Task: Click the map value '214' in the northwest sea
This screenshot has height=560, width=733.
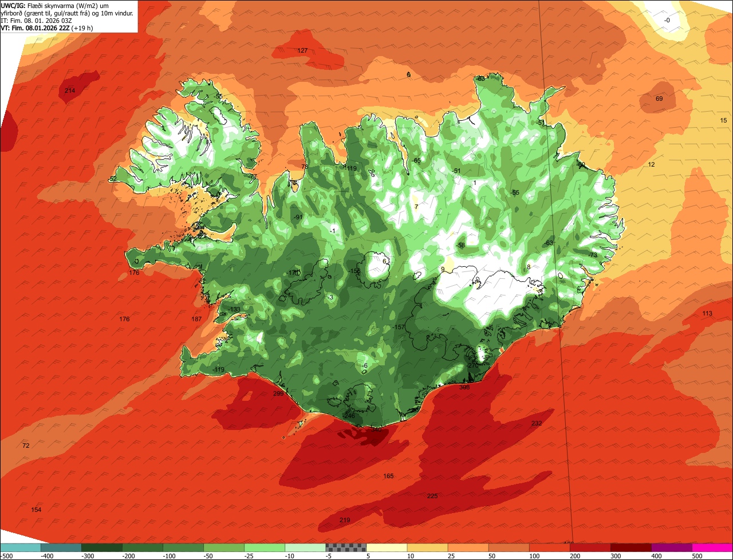Action: pos(70,90)
